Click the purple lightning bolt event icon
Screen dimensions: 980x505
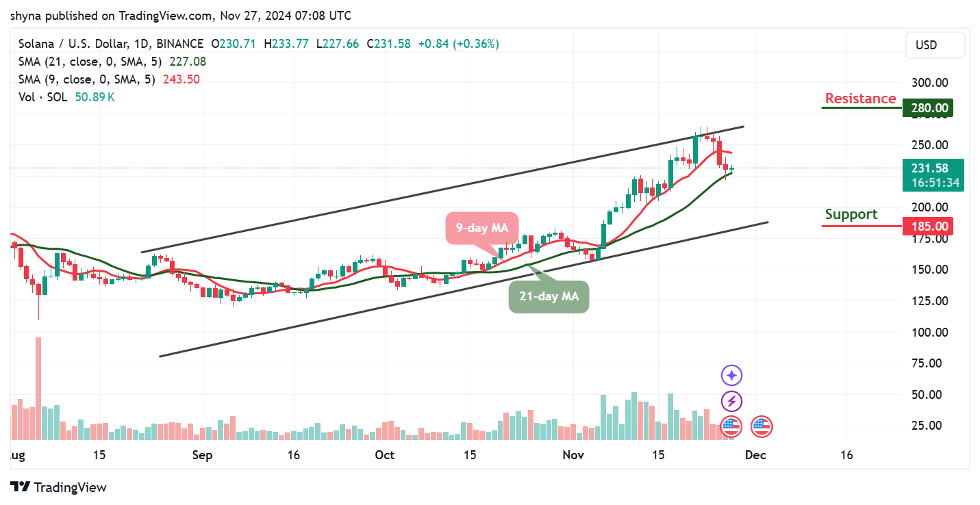pyautogui.click(x=731, y=402)
